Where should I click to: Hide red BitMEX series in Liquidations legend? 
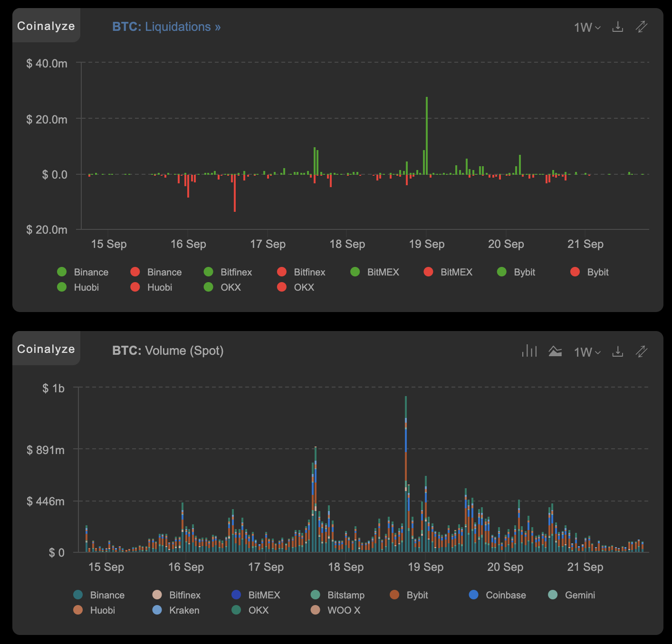[450, 272]
